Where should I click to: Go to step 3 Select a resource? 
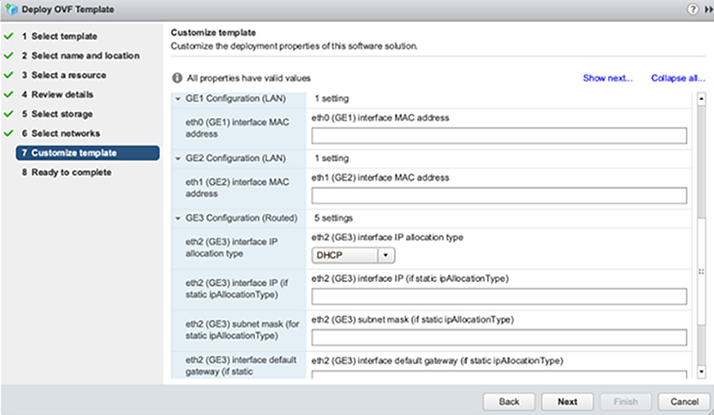[72, 75]
